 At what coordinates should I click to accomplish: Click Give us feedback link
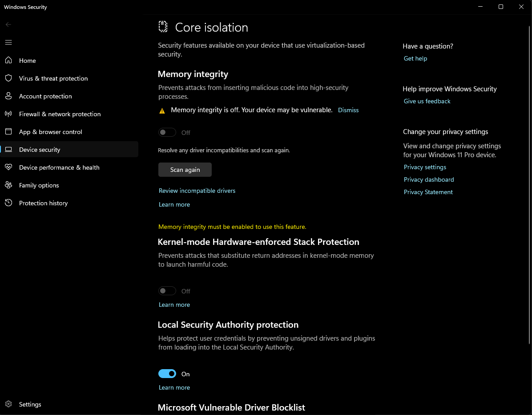427,101
